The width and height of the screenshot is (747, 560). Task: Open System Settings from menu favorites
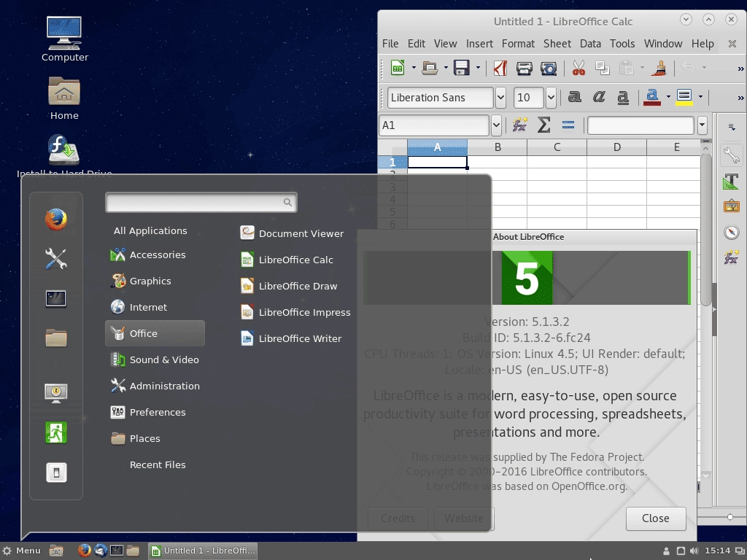point(56,259)
